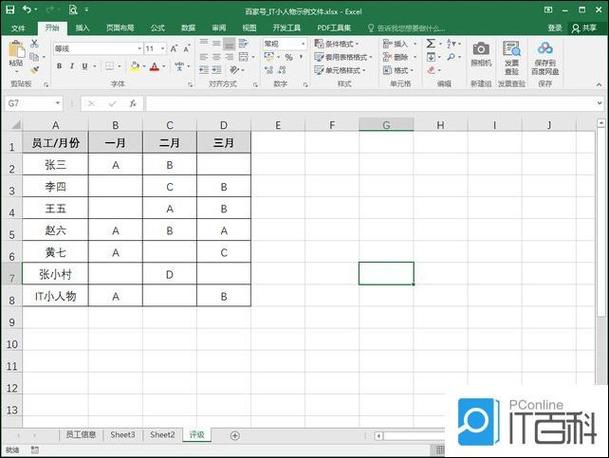This screenshot has width=609, height=458.
Task: Collapse the ribbon with the chevron
Action: [x=599, y=84]
